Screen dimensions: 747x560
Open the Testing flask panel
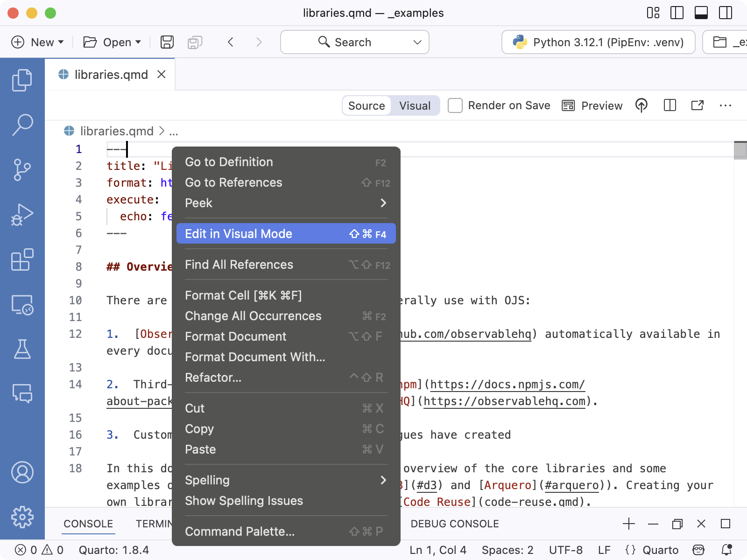pyautogui.click(x=22, y=350)
